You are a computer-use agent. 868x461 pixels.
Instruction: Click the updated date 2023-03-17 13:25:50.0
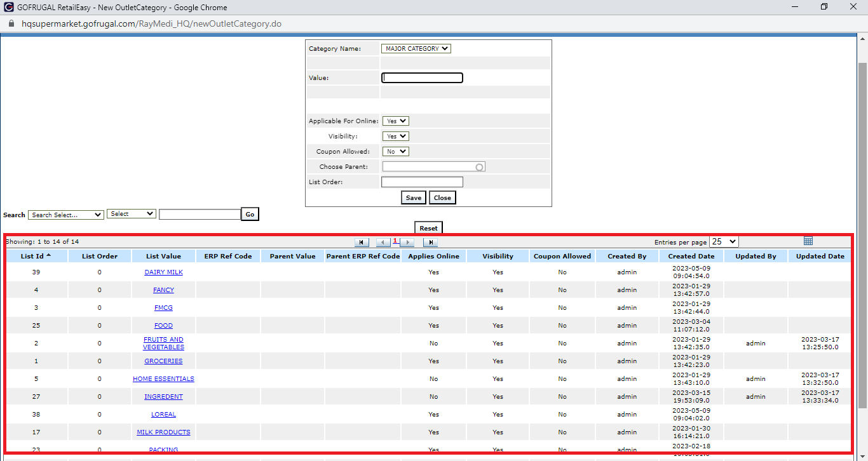(x=820, y=344)
